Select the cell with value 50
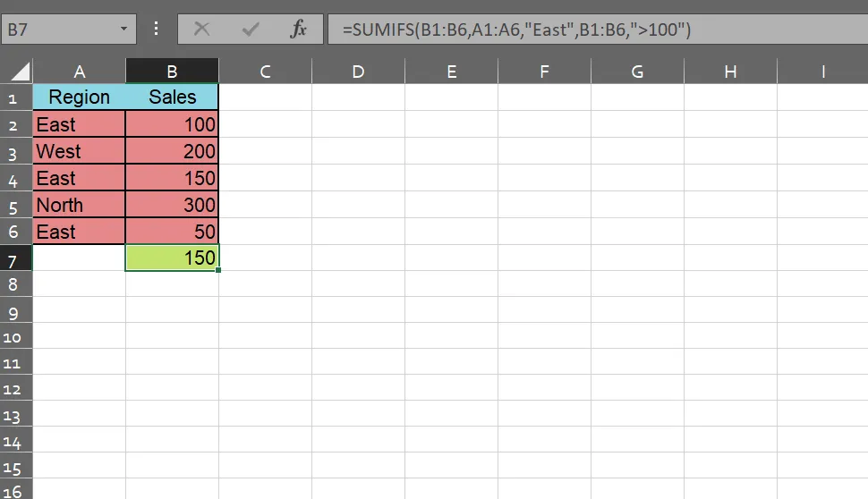Image resolution: width=868 pixels, height=499 pixels. (x=172, y=232)
